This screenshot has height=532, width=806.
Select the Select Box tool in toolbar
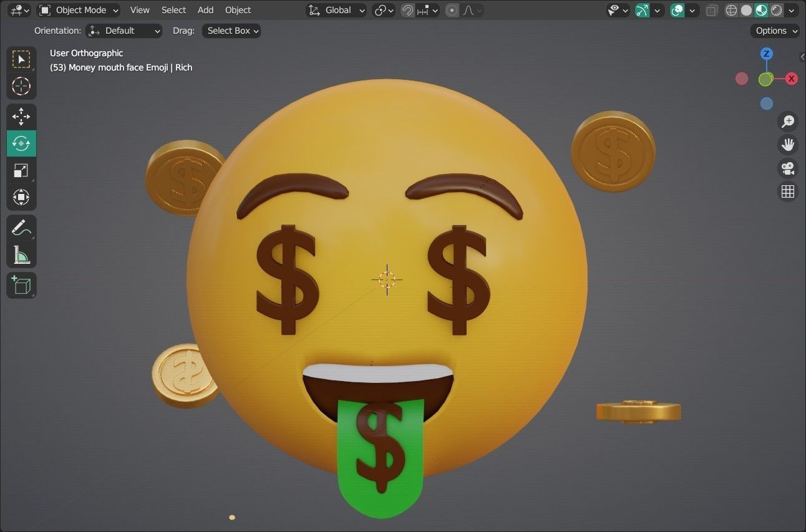pos(21,59)
